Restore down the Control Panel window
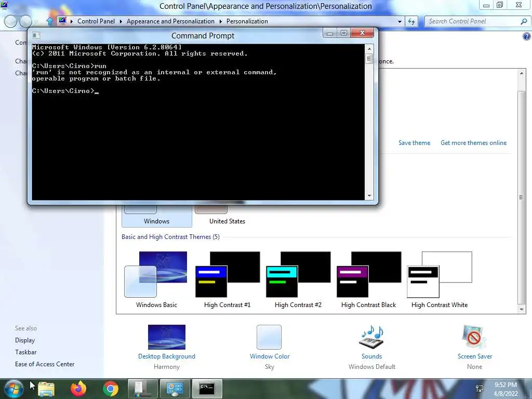The height and width of the screenshot is (399, 532). click(x=500, y=5)
